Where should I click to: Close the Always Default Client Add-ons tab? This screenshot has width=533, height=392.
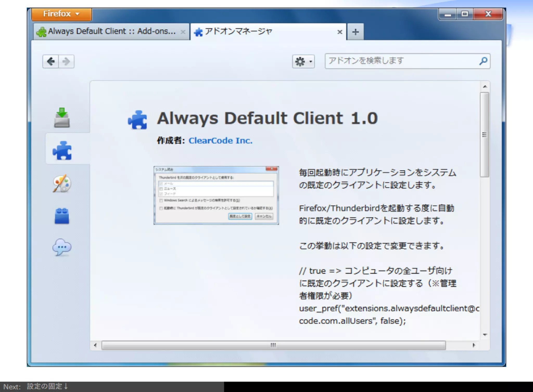point(183,32)
